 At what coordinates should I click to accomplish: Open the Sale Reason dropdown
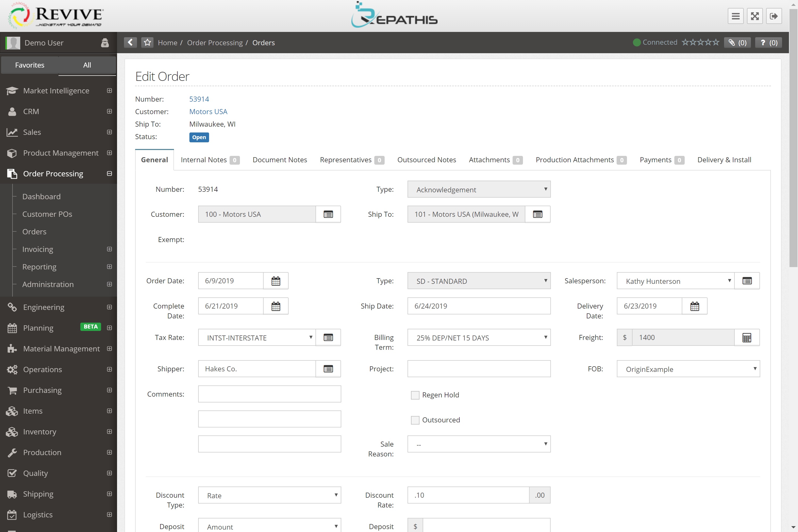tap(479, 444)
